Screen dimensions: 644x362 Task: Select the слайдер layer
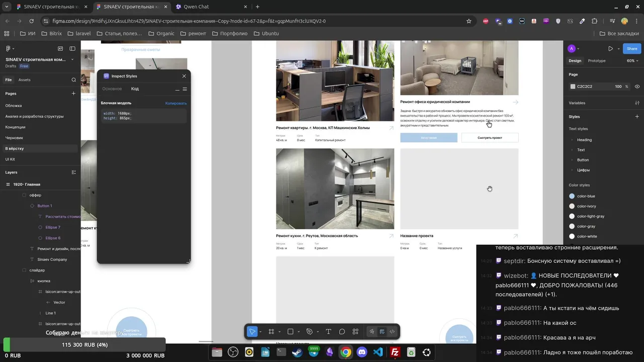coord(37,270)
